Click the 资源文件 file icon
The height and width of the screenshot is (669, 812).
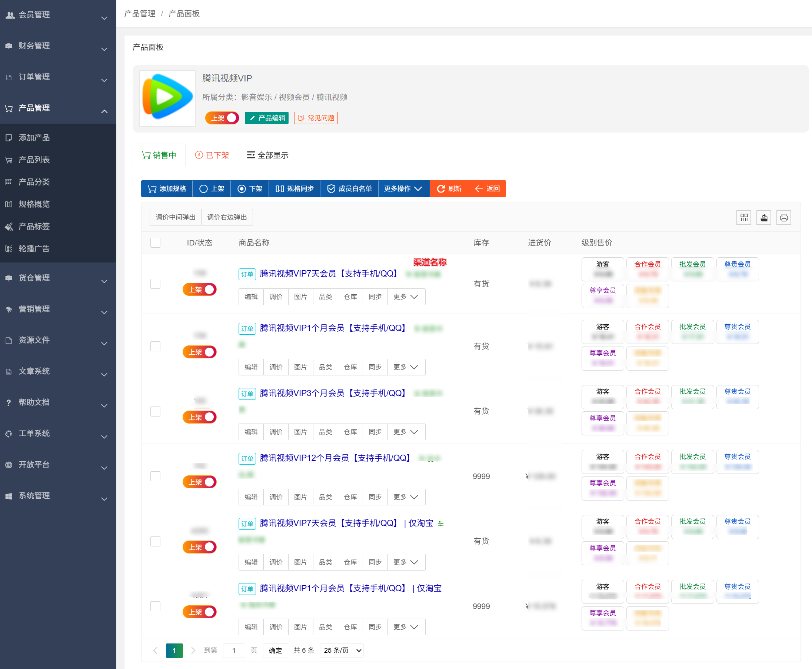pyautogui.click(x=9, y=340)
